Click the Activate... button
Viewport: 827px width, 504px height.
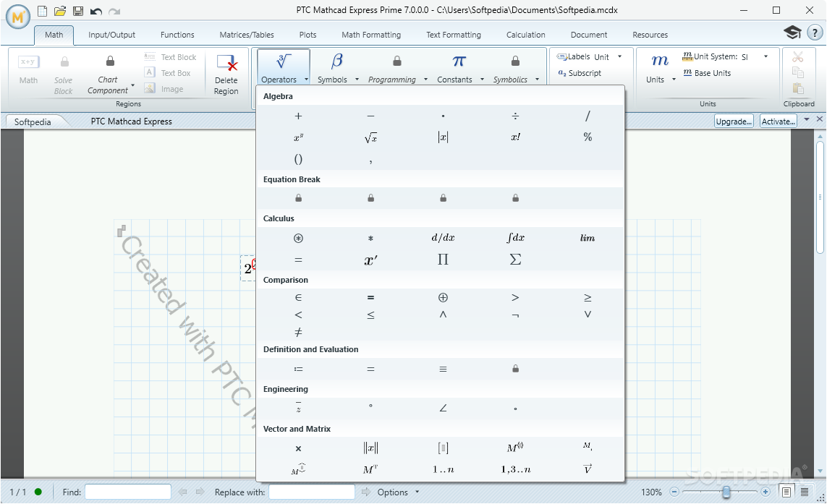click(778, 121)
